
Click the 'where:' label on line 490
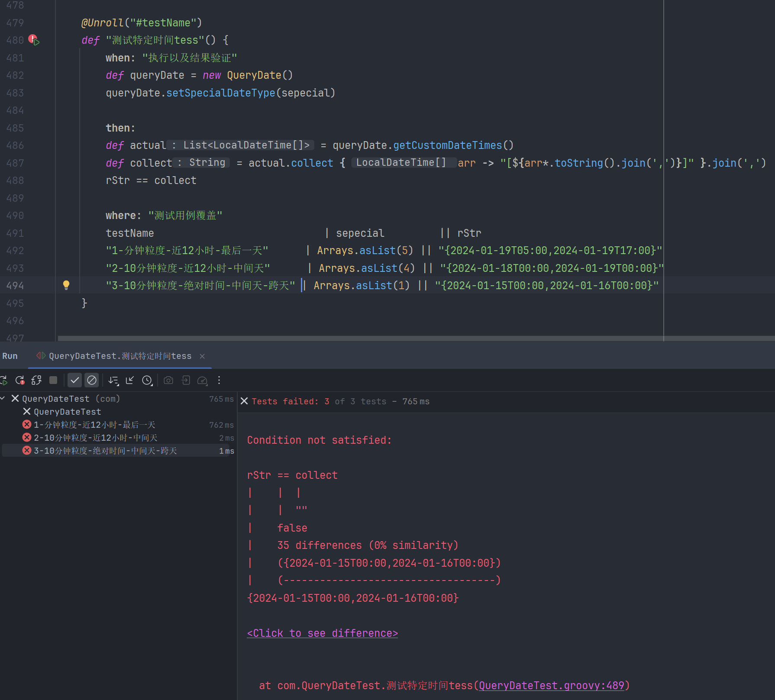point(123,215)
